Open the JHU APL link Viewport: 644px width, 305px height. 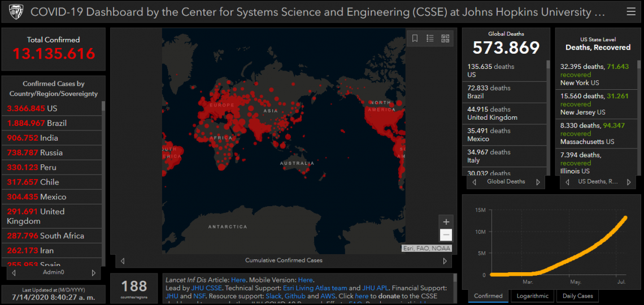click(x=375, y=288)
